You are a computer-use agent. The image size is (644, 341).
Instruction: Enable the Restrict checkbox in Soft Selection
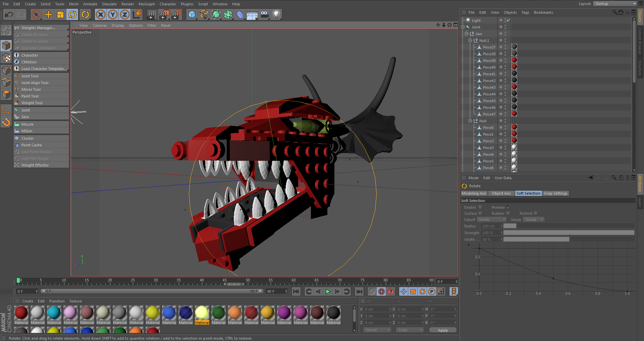pos(535,213)
